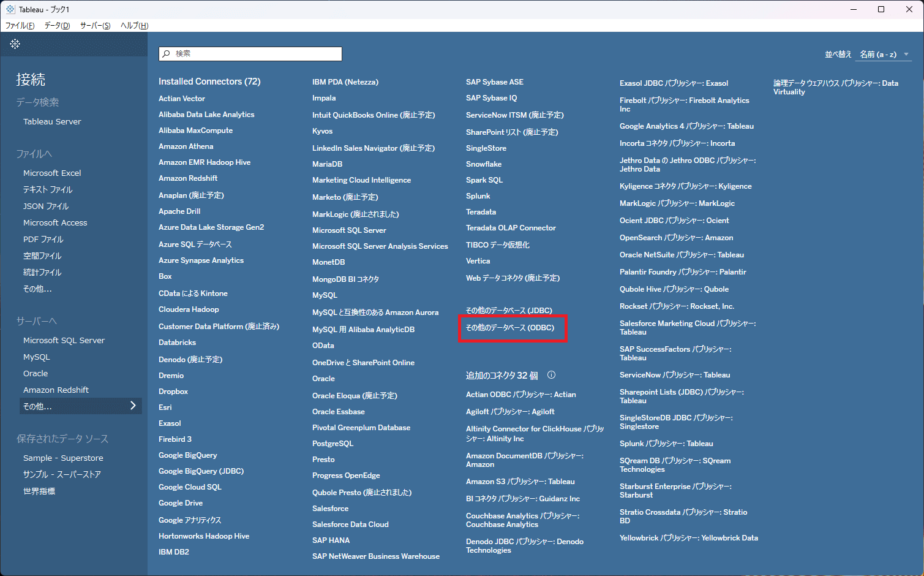Open the データ(D) menu

(x=57, y=26)
